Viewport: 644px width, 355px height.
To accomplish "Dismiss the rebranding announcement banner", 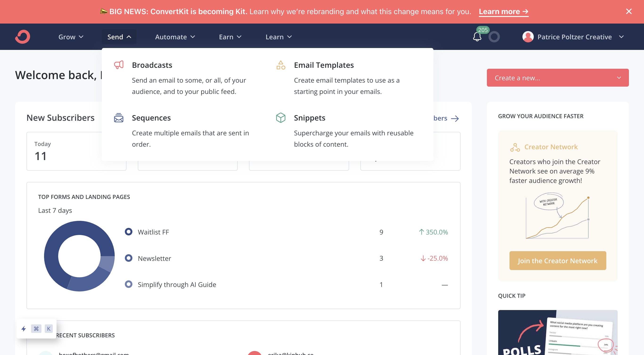I will tap(628, 12).
